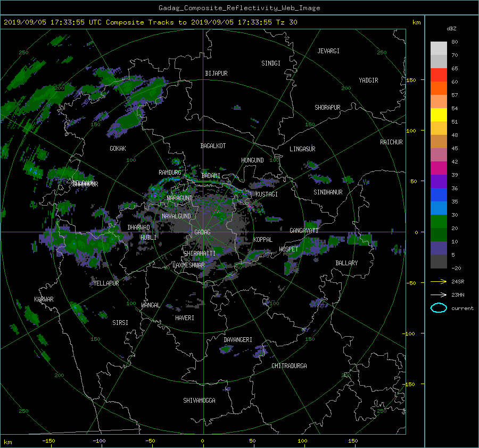Click the KARWAR city label
This screenshot has height=448, width=479.
[x=44, y=299]
